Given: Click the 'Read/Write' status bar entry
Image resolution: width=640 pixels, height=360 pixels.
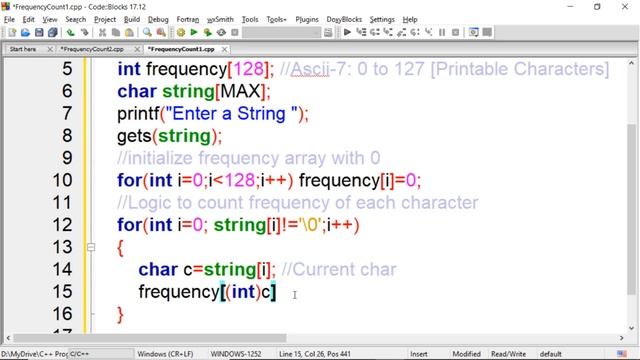Looking at the screenshot, I should [509, 354].
